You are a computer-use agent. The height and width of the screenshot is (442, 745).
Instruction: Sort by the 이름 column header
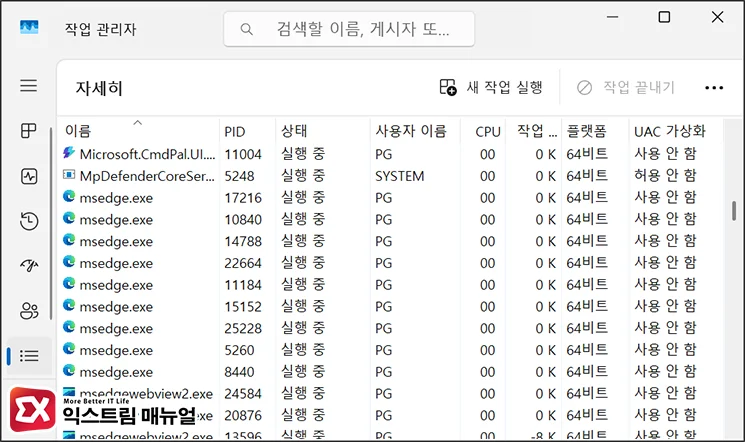(x=139, y=131)
